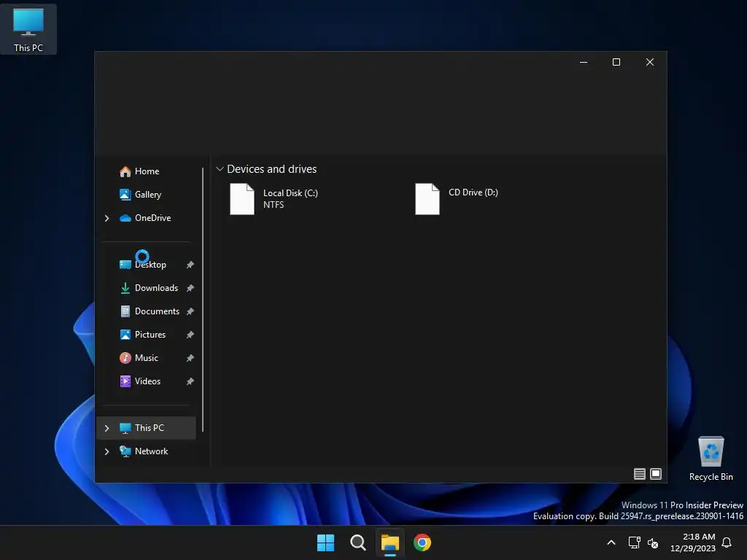Select the Desktop folder icon in sidebar
This screenshot has width=747, height=560.
(125, 265)
